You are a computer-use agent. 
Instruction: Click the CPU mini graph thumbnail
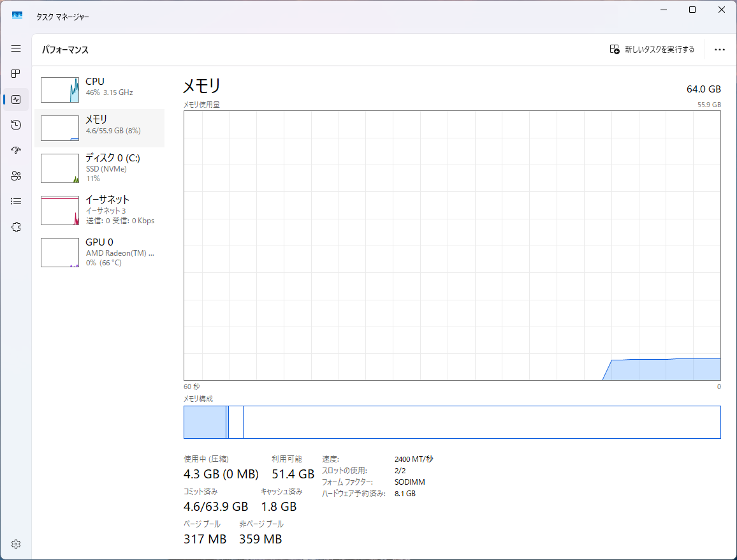pyautogui.click(x=59, y=89)
